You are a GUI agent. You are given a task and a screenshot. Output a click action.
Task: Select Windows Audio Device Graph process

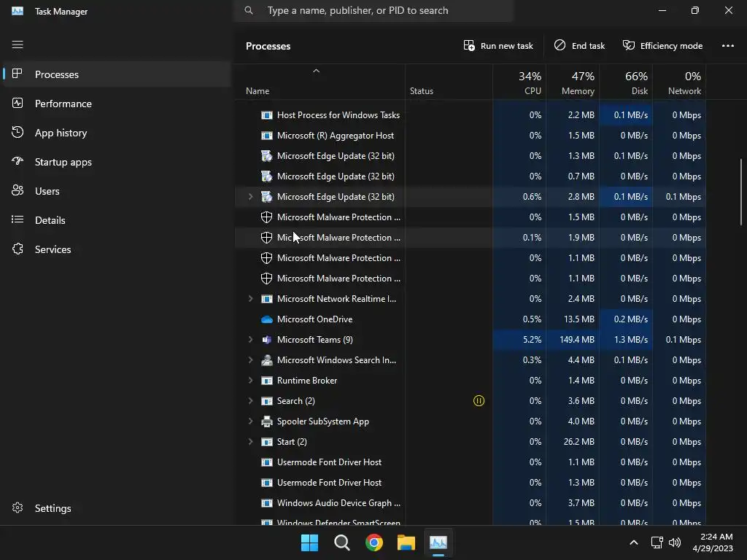pos(471,503)
